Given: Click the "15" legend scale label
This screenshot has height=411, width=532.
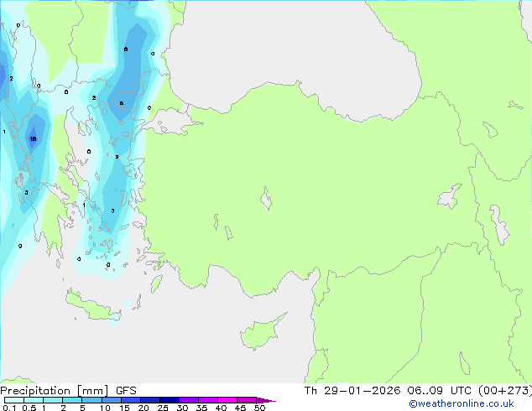Looking at the screenshot, I should (124, 408).
